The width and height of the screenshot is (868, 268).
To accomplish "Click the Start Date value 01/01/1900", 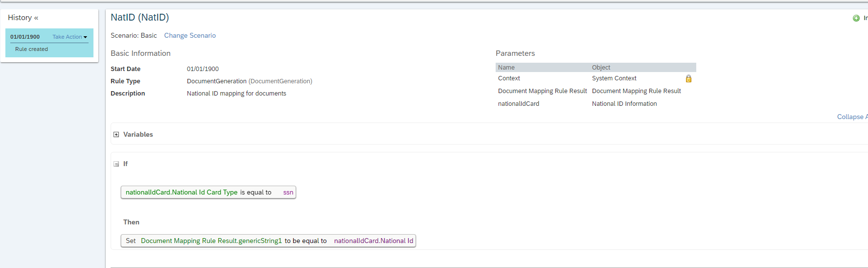I will coord(203,69).
